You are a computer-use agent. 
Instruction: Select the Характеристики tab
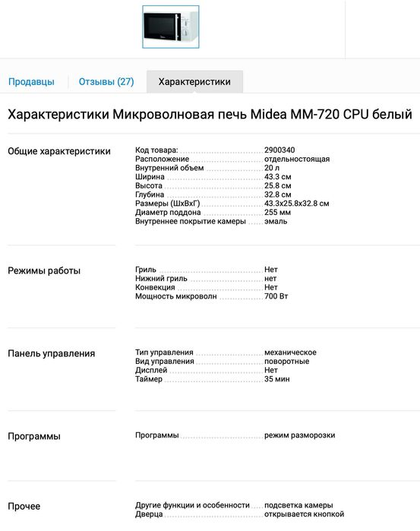point(194,81)
